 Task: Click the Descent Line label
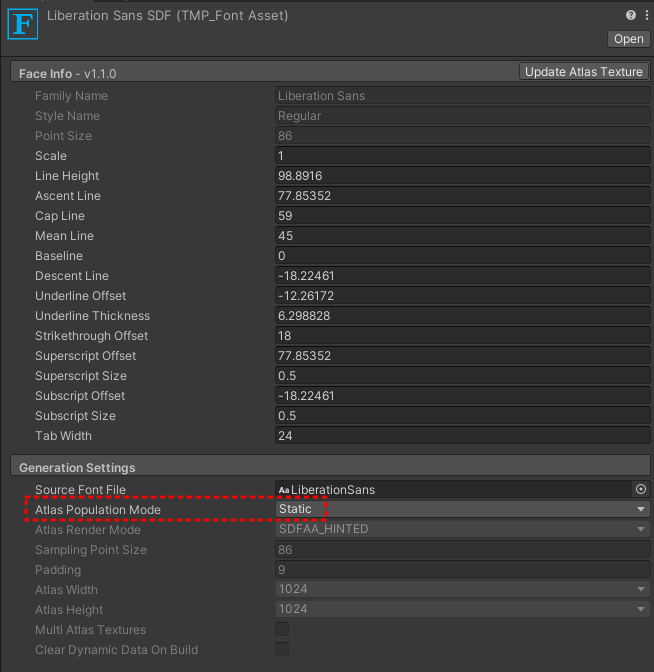72,276
